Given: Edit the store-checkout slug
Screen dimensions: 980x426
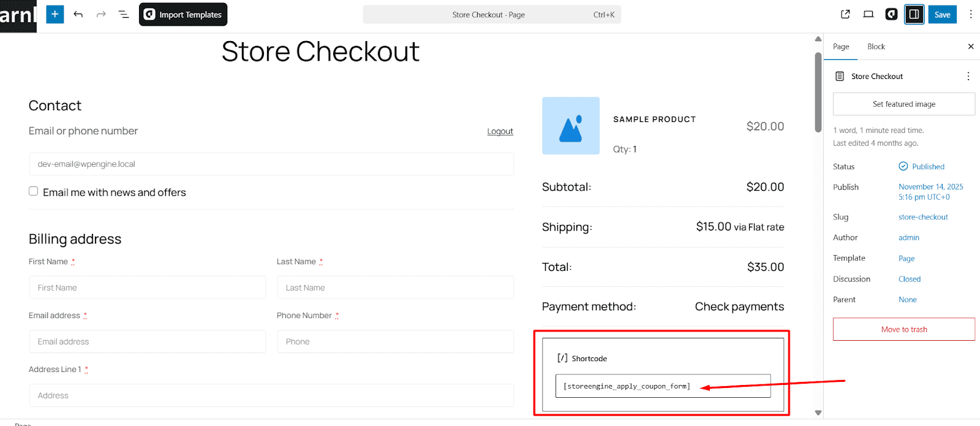Looking at the screenshot, I should 923,217.
